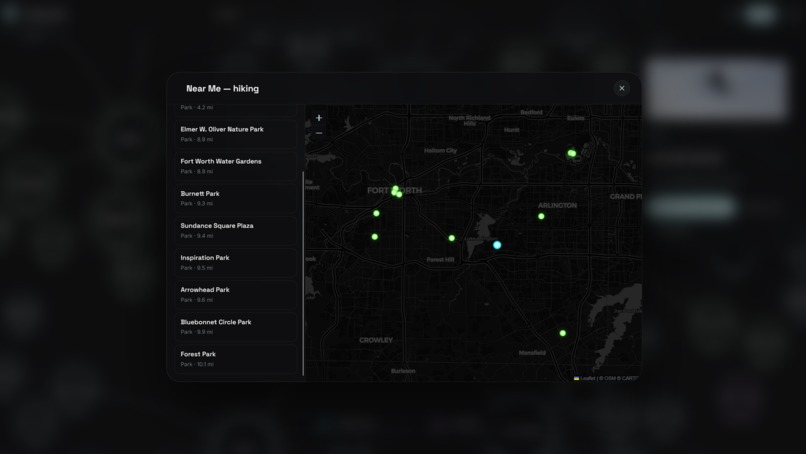Click the results list scrollbar
806x454 pixels.
(303, 274)
